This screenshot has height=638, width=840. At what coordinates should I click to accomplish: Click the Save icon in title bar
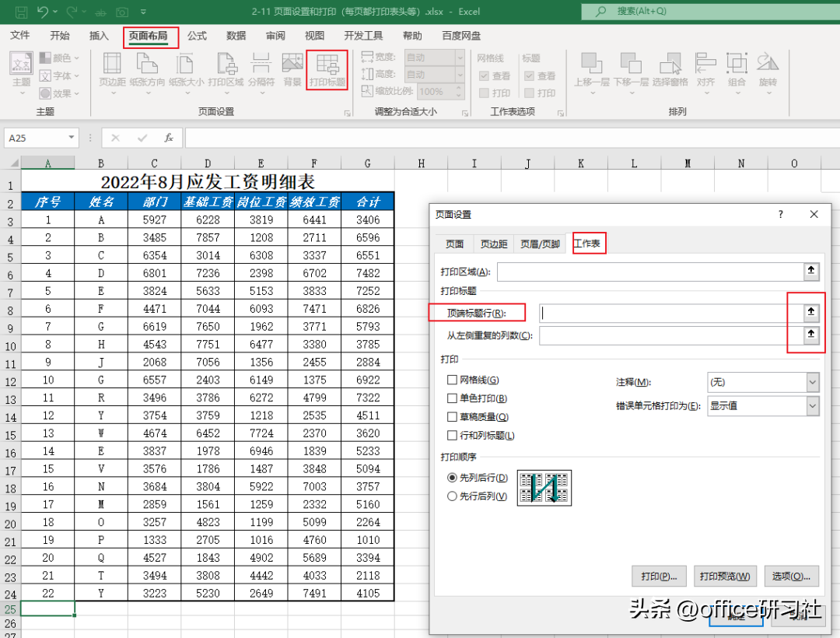[x=22, y=11]
